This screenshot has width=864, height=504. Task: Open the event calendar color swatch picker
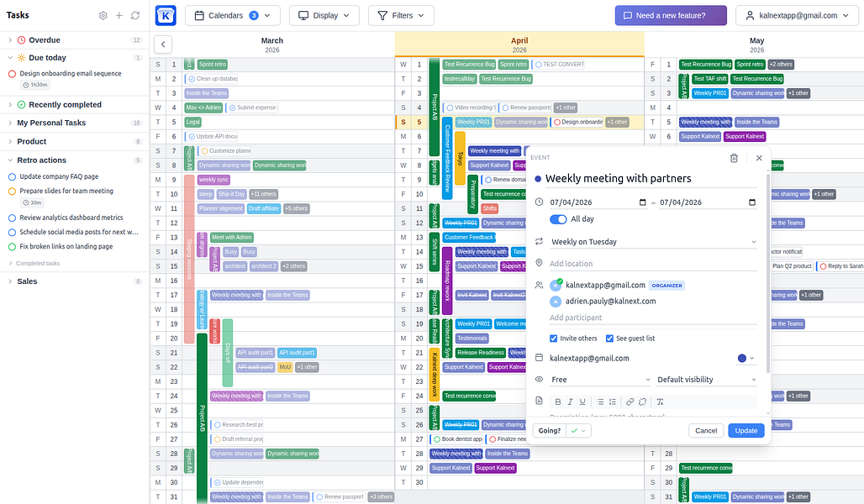745,358
